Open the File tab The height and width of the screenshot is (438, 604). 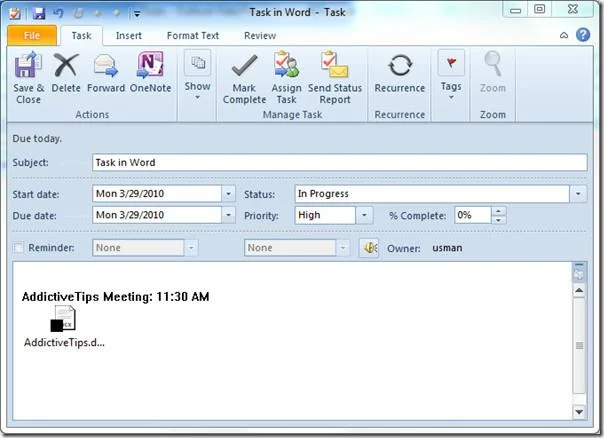click(32, 35)
